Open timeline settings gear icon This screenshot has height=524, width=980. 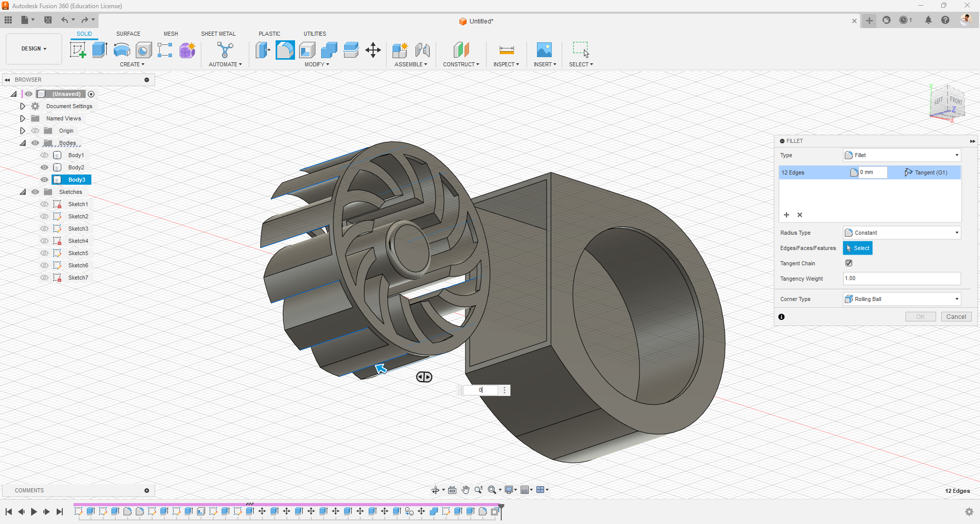click(969, 512)
